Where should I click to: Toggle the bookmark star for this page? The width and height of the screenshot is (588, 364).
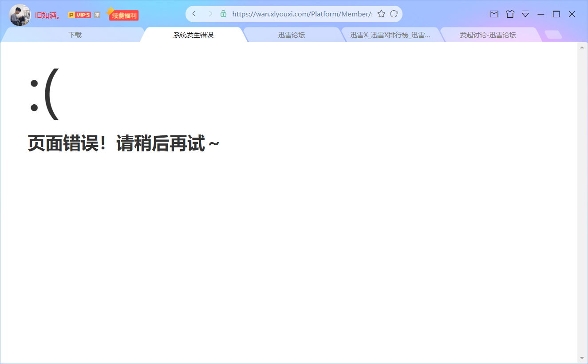pyautogui.click(x=381, y=14)
